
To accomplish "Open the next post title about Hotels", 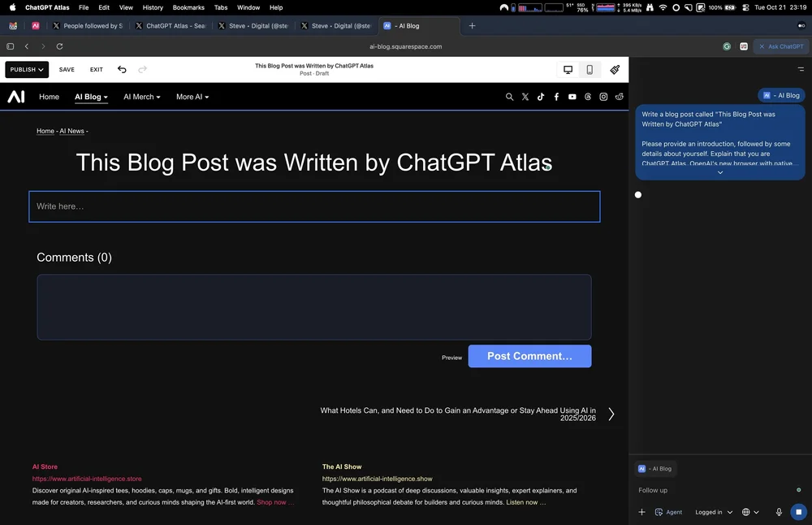I will point(458,414).
